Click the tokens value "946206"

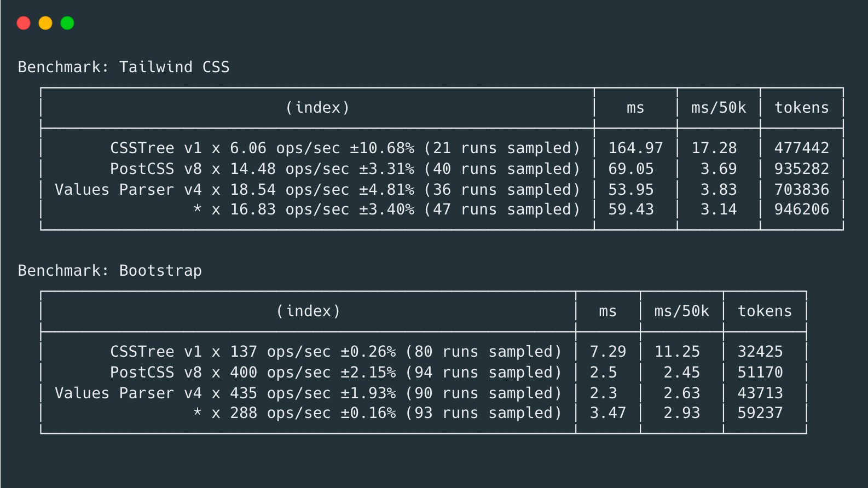pyautogui.click(x=802, y=210)
